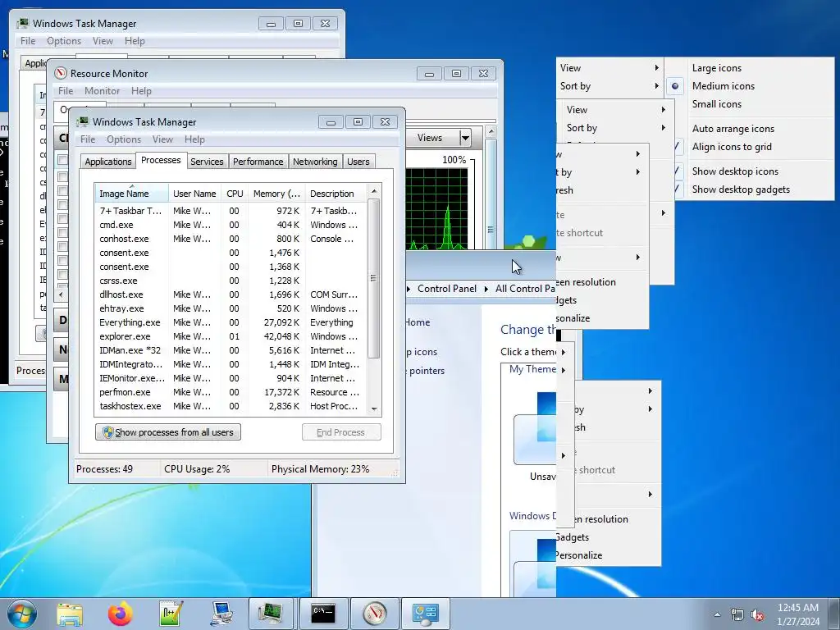Click the back Task Manager title icon
The image size is (840, 630).
22,23
